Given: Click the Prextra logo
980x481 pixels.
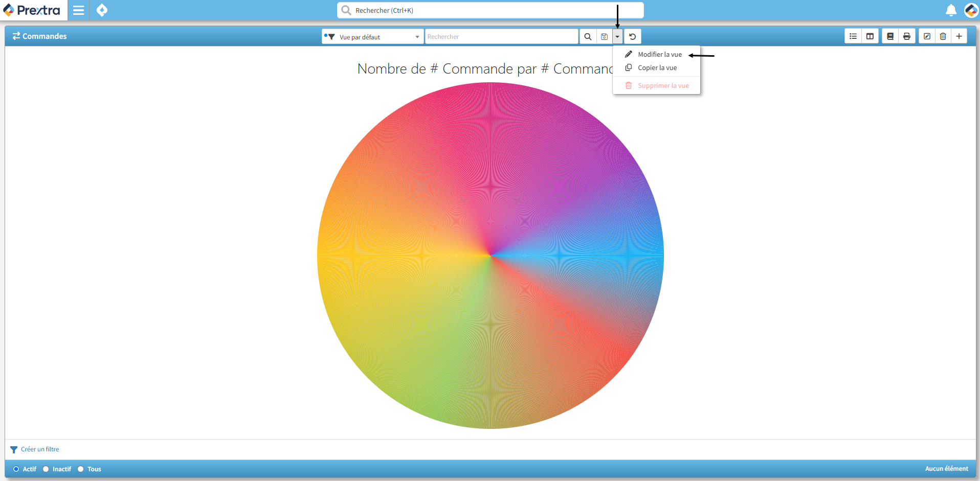Looking at the screenshot, I should pyautogui.click(x=32, y=10).
